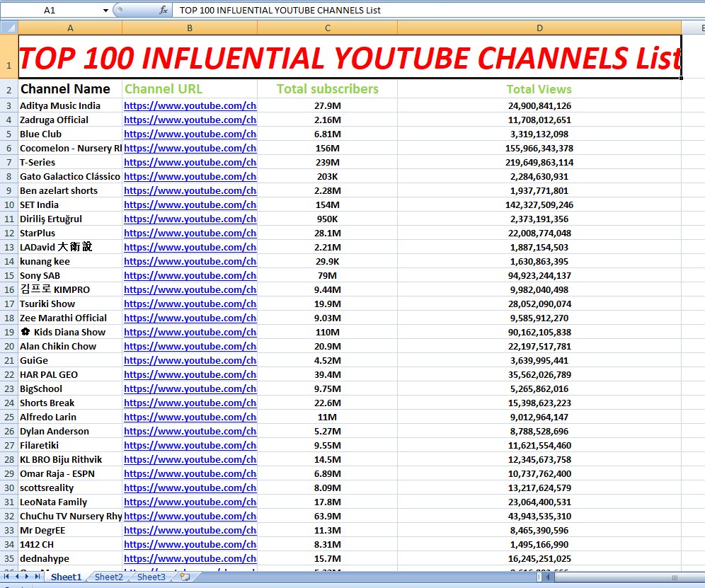Open SET India channel URL link

[190, 205]
